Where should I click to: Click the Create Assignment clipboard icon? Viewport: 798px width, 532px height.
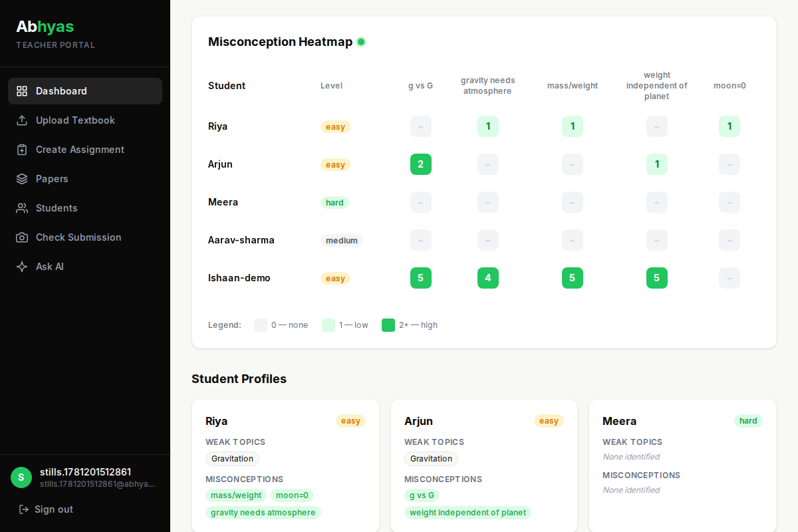[x=22, y=150]
